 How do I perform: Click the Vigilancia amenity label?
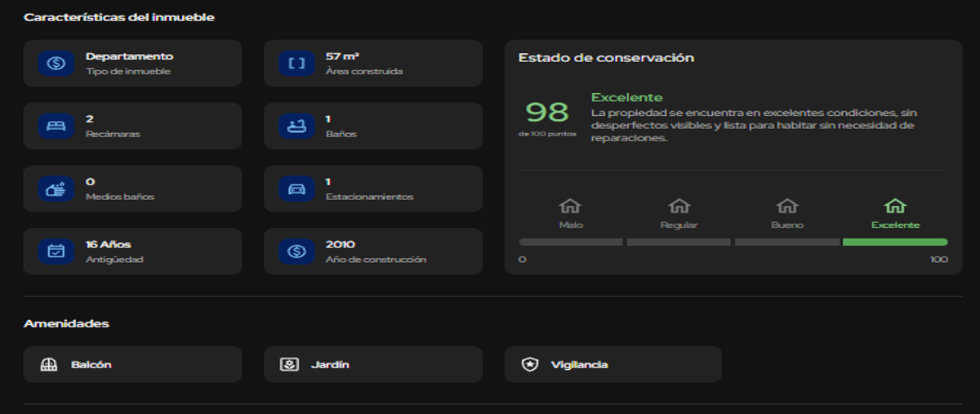tap(579, 365)
